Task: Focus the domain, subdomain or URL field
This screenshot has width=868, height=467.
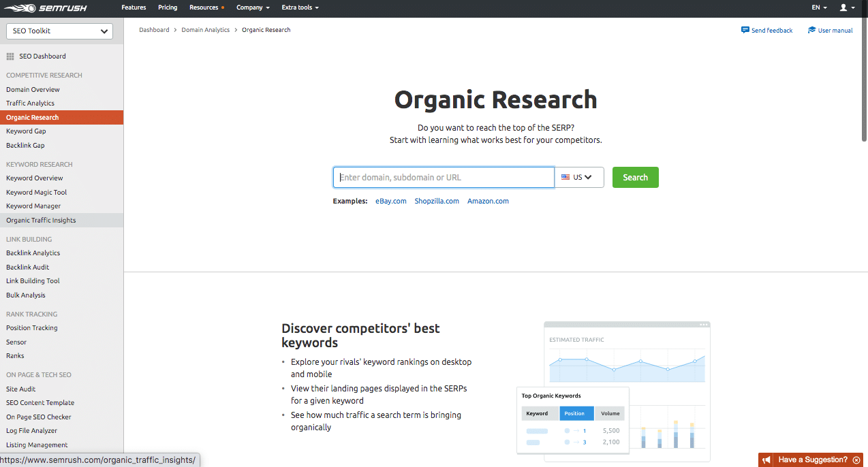Action: point(444,177)
